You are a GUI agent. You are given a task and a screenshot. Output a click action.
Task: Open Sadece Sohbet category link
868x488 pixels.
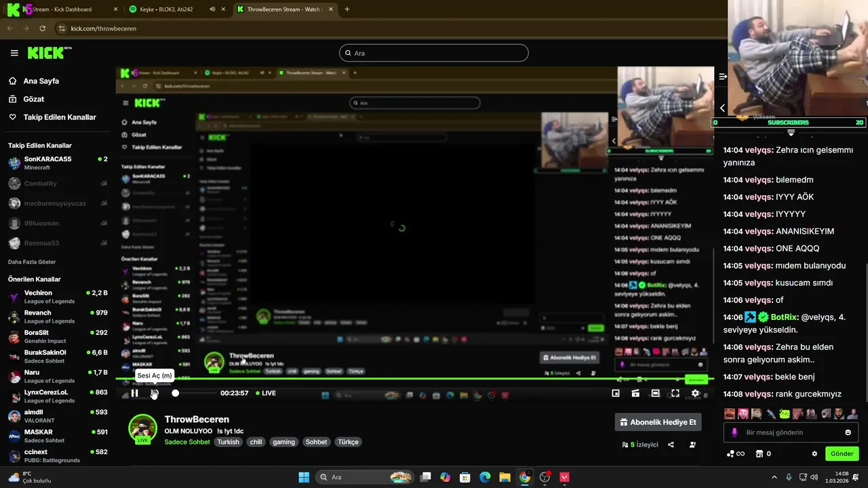pos(187,442)
